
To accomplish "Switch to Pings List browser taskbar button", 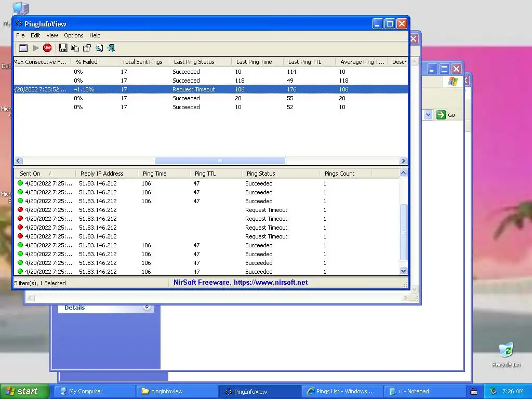I will tap(342, 391).
